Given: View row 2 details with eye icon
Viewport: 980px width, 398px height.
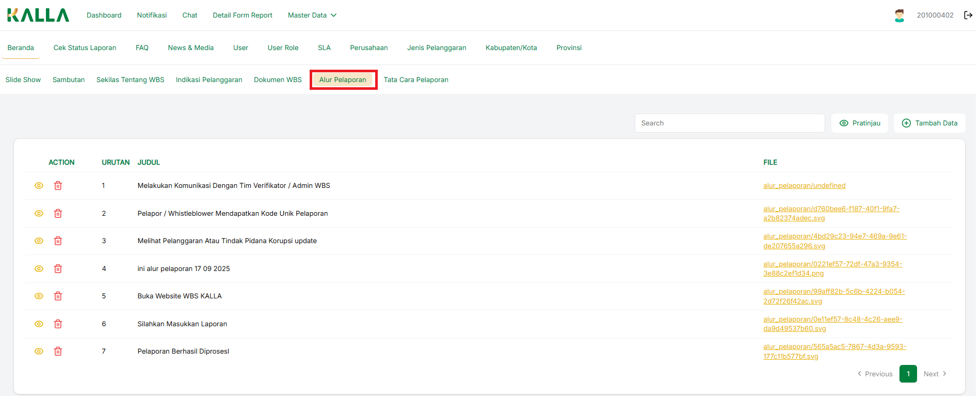Looking at the screenshot, I should pyautogui.click(x=39, y=214).
